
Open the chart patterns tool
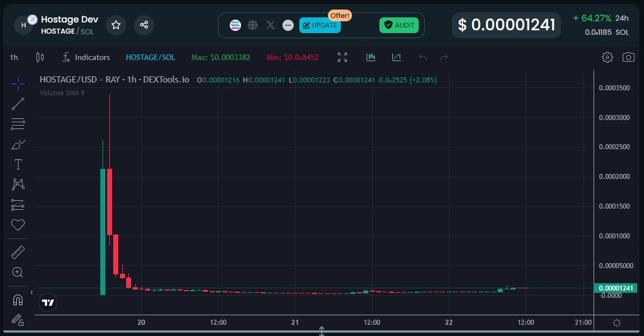coord(18,184)
